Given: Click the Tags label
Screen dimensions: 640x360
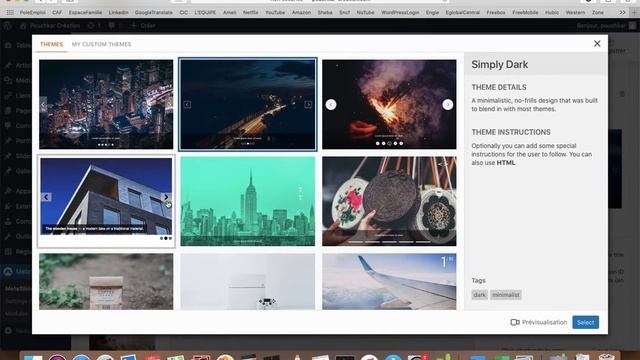Looking at the screenshot, I should (x=478, y=280).
